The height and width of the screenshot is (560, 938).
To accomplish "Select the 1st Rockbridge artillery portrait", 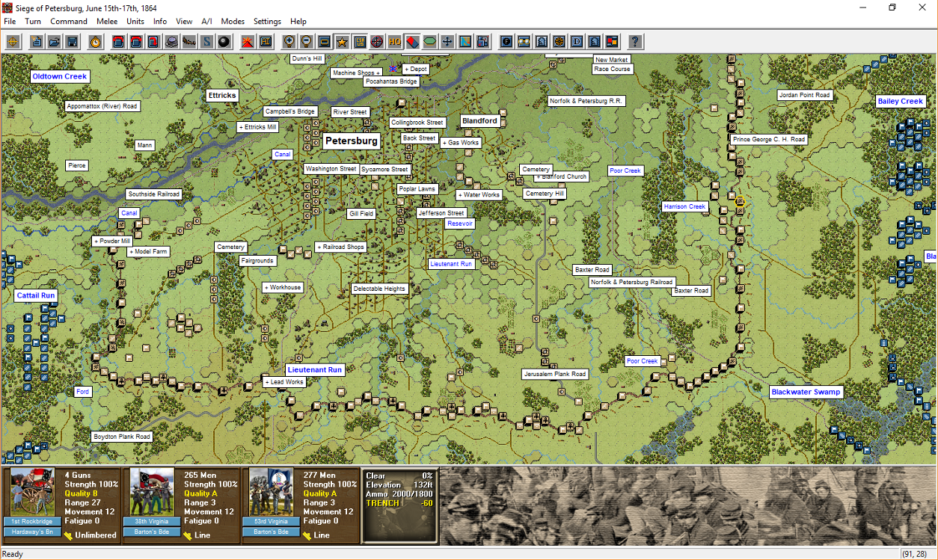I will (x=32, y=492).
